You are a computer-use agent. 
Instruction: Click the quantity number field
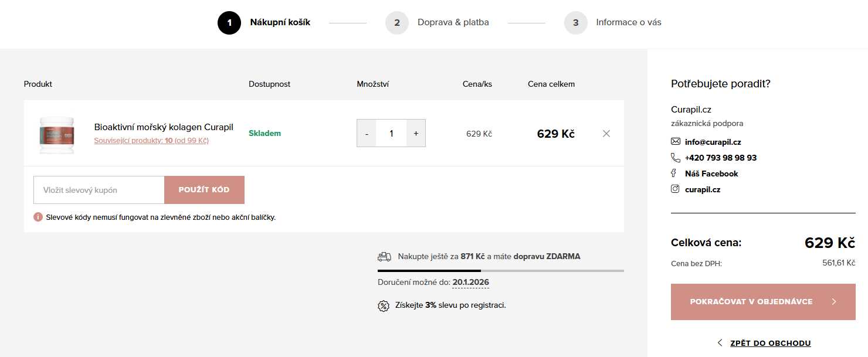pyautogui.click(x=391, y=134)
